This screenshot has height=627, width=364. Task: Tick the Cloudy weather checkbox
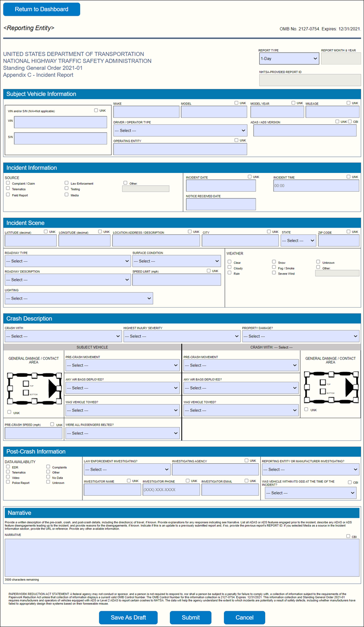click(229, 268)
